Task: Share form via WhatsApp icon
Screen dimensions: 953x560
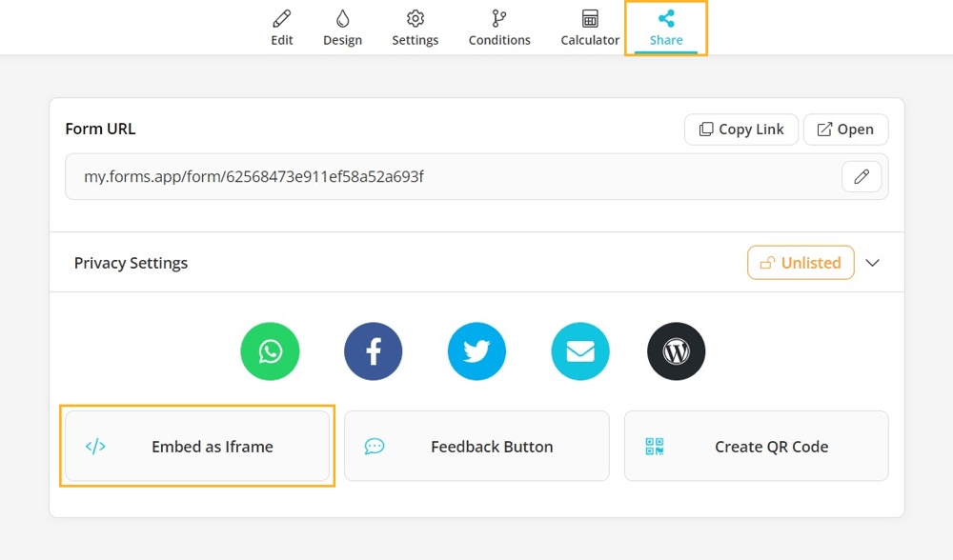Action: click(270, 351)
